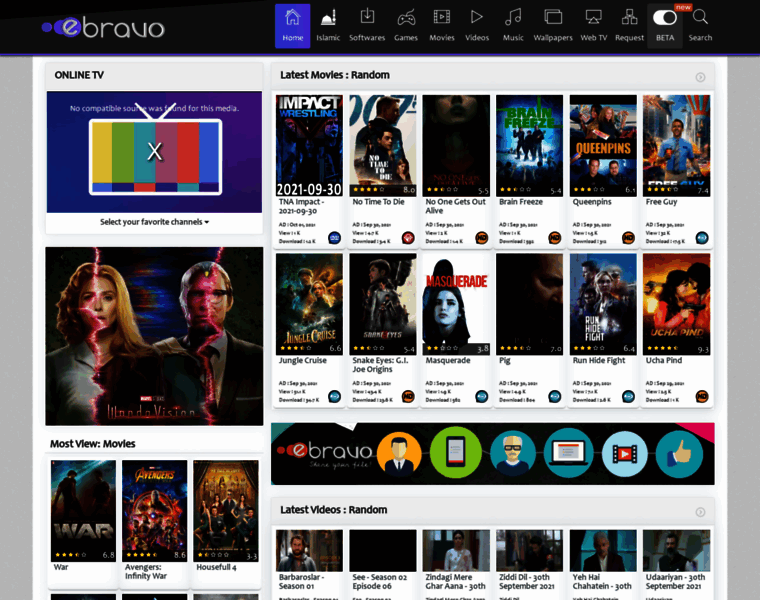Screen dimensions: 760x600
Task: Open the Islamic section icon
Action: pyautogui.click(x=328, y=18)
